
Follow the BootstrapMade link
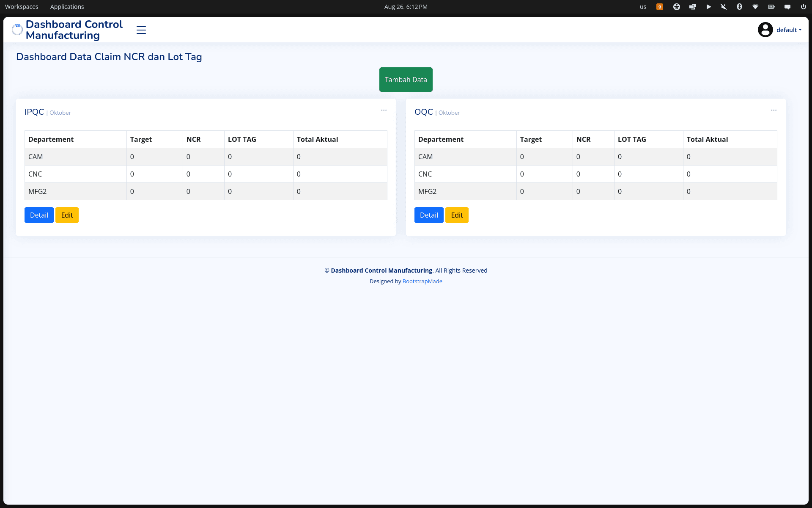pyautogui.click(x=422, y=281)
